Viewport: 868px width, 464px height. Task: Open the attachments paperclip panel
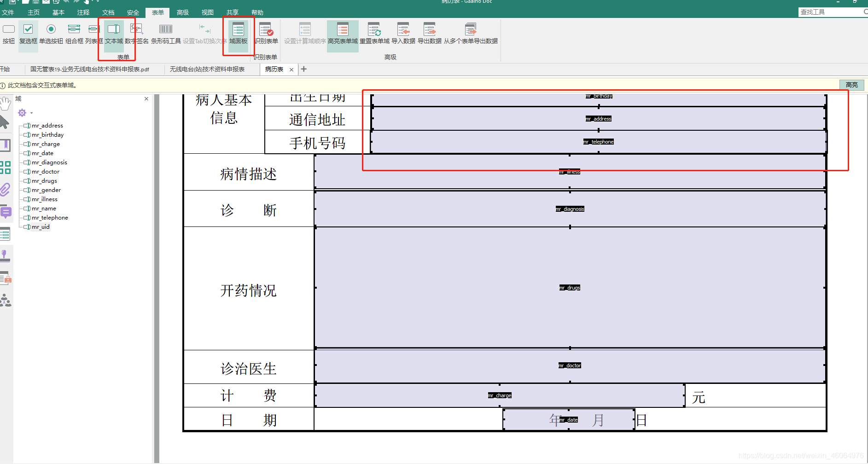tap(5, 189)
